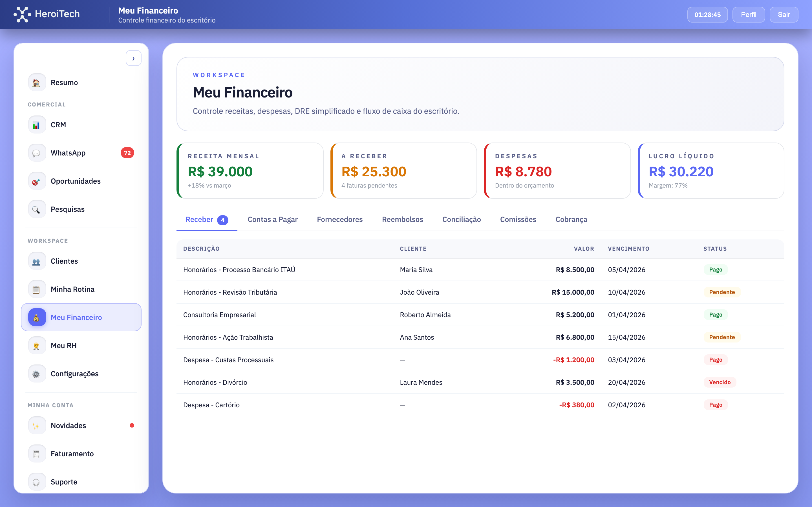Viewport: 812px width, 507px height.
Task: Open Meu RH via its worker icon
Action: [37, 345]
